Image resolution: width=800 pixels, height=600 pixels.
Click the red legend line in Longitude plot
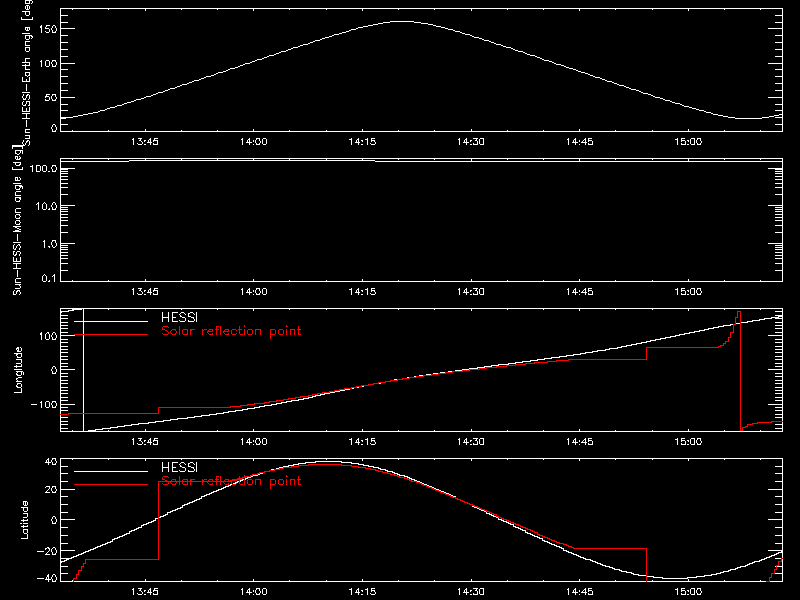click(111, 335)
